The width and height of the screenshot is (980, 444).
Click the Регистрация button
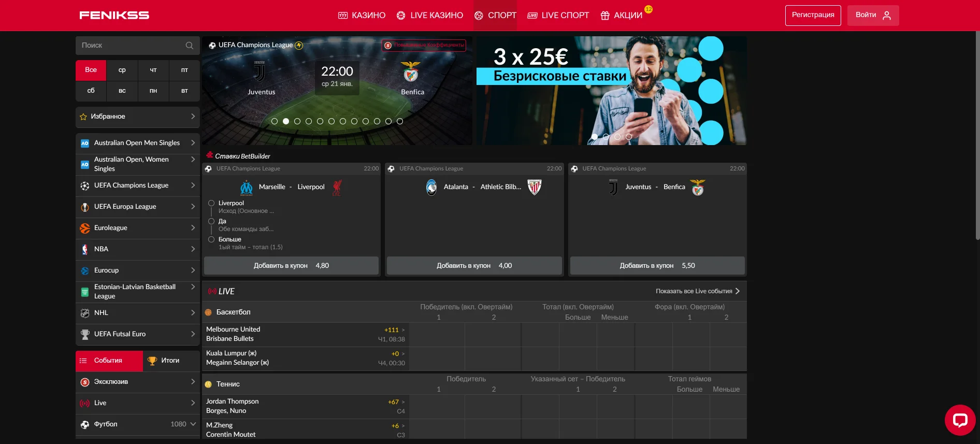[x=813, y=15]
